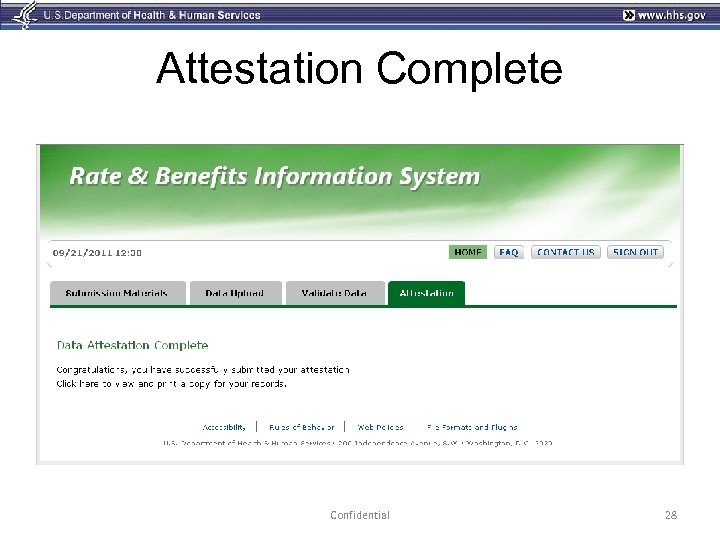Click the U.S. Department of Health & Human Services title
720x540 pixels.
click(152, 15)
